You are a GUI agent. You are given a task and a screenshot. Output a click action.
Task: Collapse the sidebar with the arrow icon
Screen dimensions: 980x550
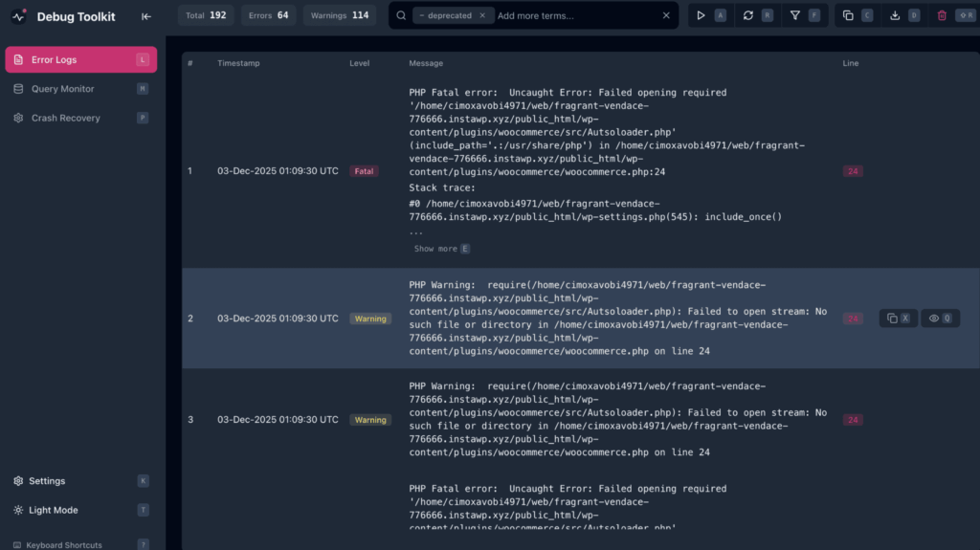[146, 17]
